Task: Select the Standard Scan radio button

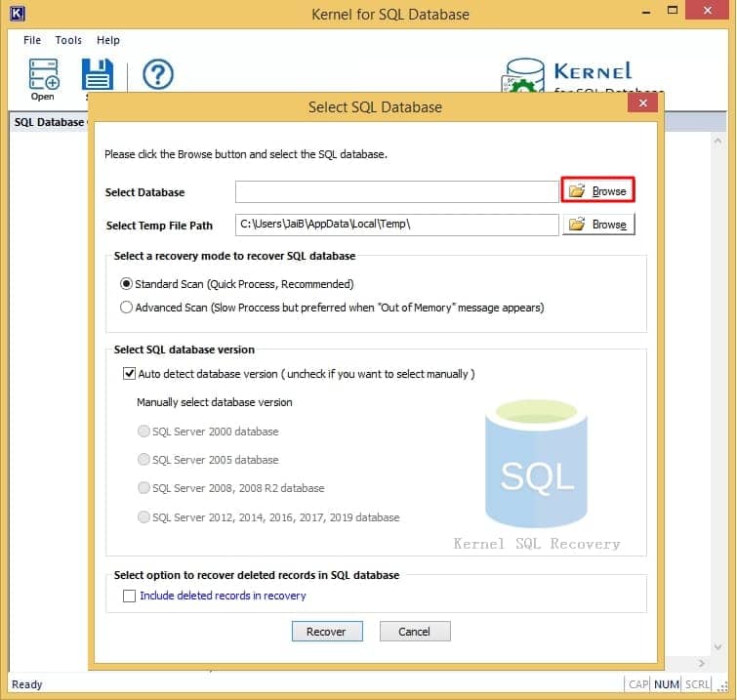Action: (x=126, y=284)
